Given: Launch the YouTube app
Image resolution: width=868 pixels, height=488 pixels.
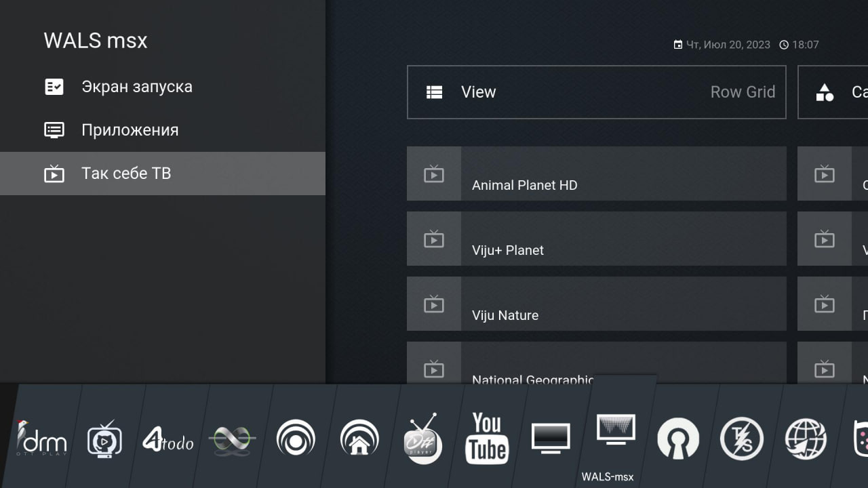Looking at the screenshot, I should click(x=487, y=439).
